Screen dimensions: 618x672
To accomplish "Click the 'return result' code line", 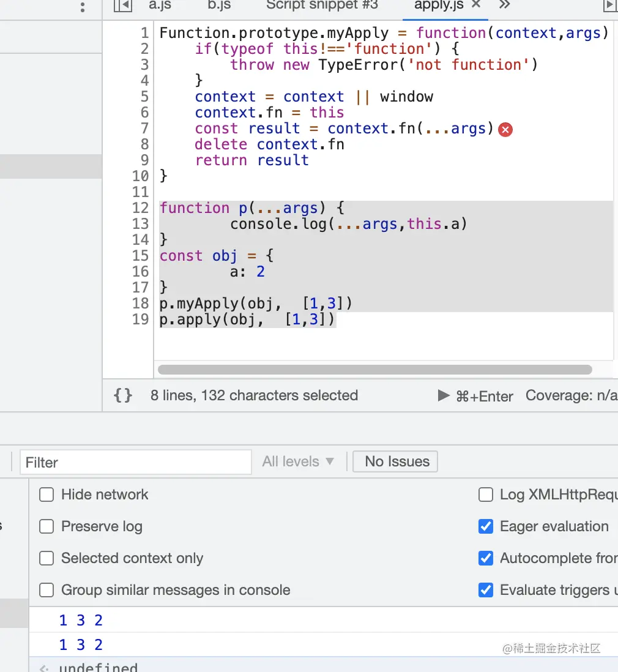I will [x=252, y=161].
